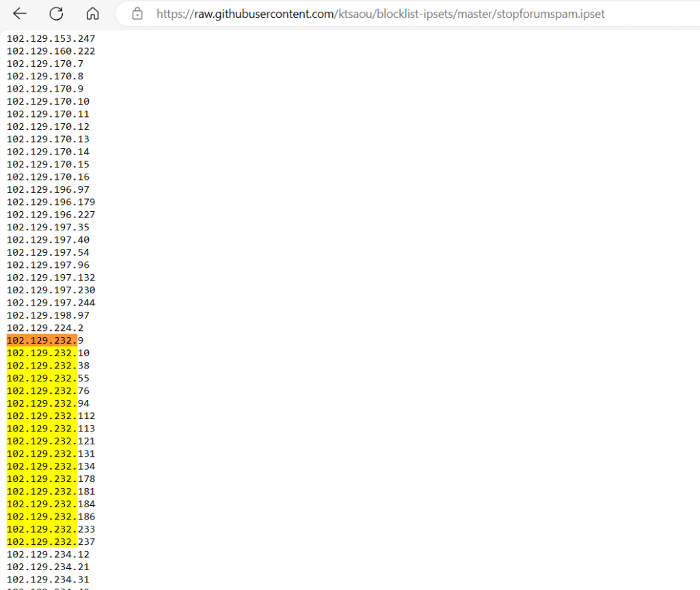
Task: Click the IP entry 102.129.224.2
Action: 44,328
